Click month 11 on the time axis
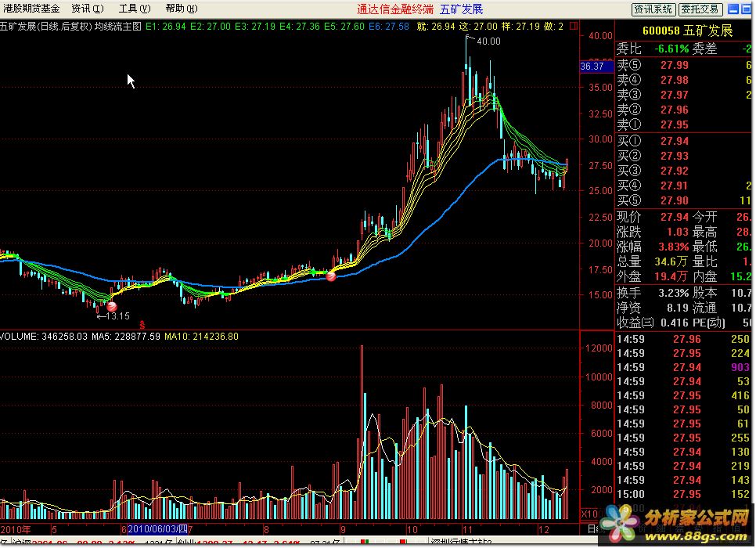756x548 pixels. [x=466, y=530]
